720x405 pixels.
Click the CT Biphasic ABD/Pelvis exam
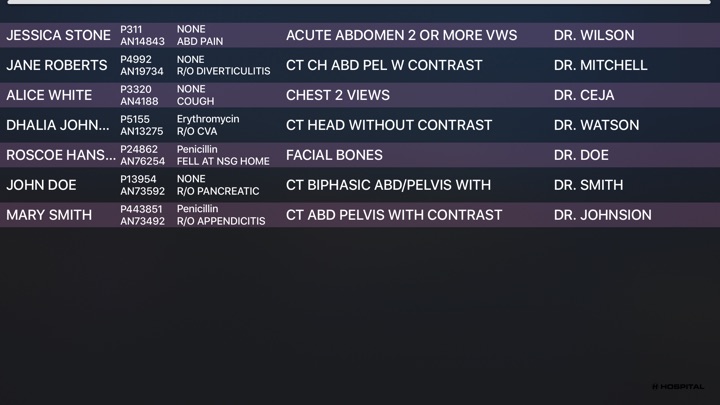388,185
